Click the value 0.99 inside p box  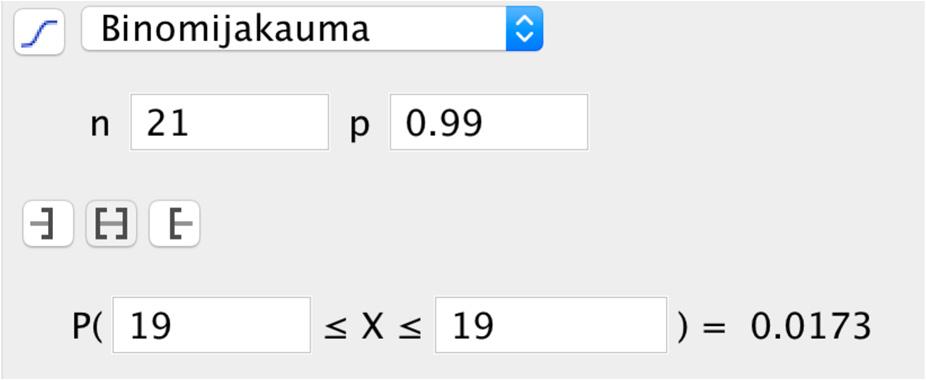(x=445, y=124)
